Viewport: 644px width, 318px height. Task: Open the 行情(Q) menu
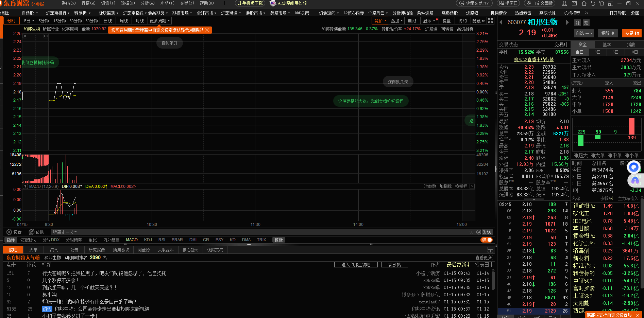(88, 3)
